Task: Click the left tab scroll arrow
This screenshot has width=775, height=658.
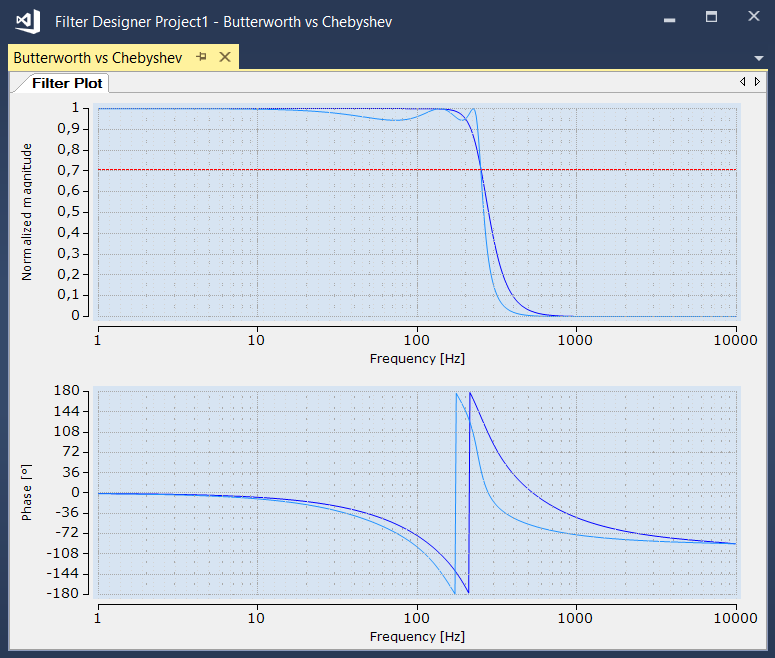Action: [742, 82]
